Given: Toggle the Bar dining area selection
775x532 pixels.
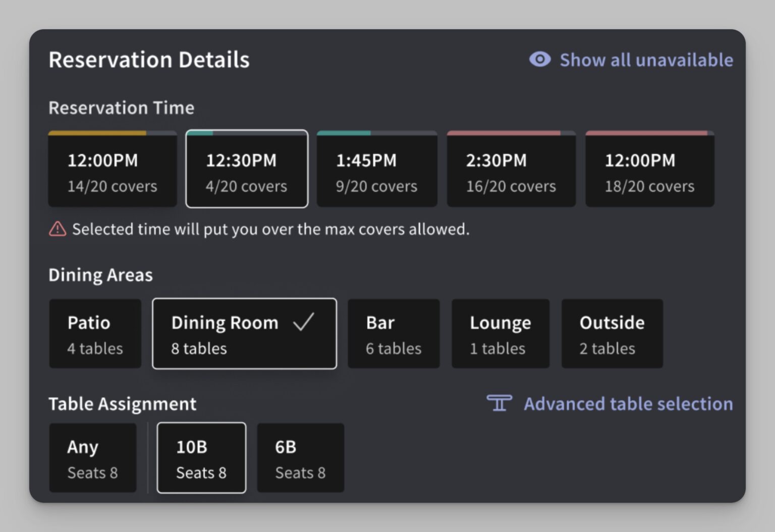Looking at the screenshot, I should (x=394, y=333).
